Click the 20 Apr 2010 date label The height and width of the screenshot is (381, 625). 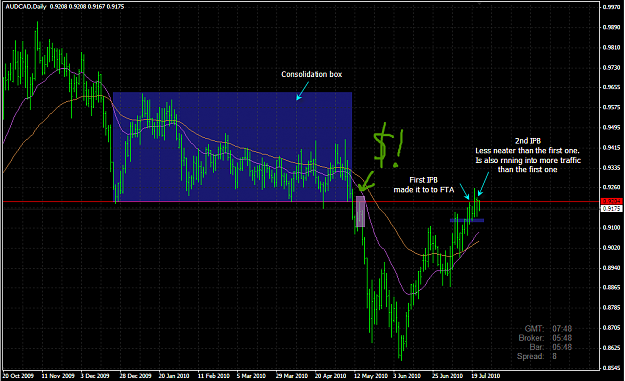pyautogui.click(x=330, y=375)
